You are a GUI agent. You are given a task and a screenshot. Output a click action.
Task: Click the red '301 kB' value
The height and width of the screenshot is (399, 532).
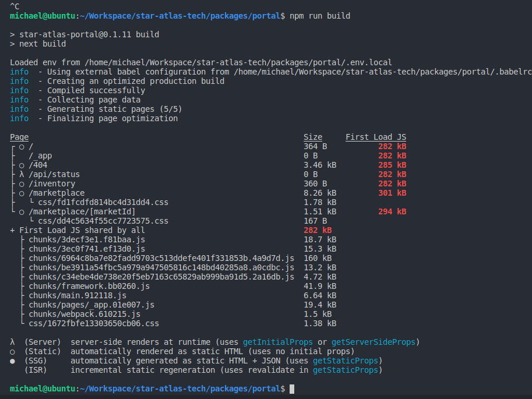(392, 193)
